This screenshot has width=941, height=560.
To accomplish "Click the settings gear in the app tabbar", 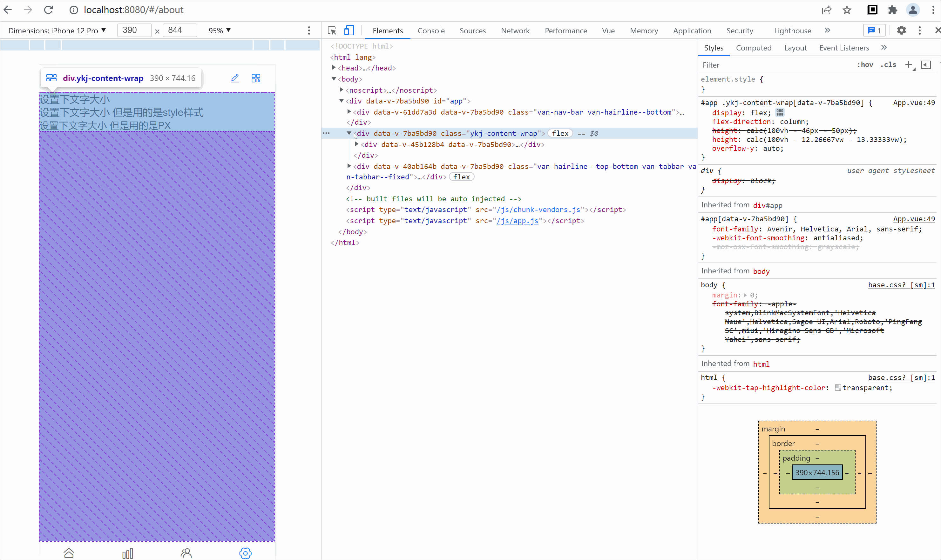I will (x=245, y=553).
